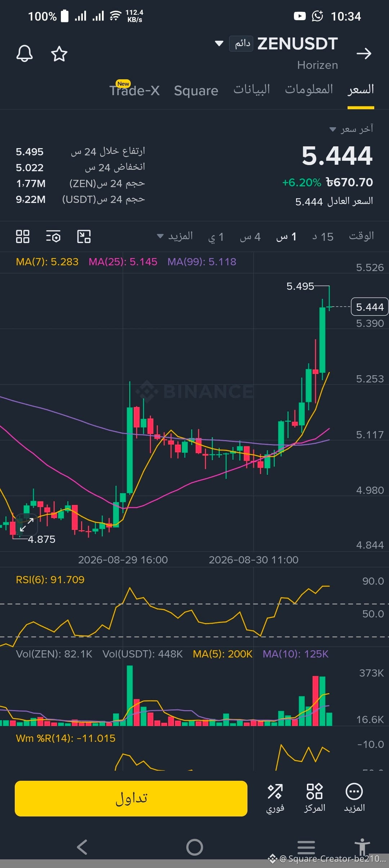
Task: Open the trading pair dropdown arrow
Action: (x=219, y=44)
